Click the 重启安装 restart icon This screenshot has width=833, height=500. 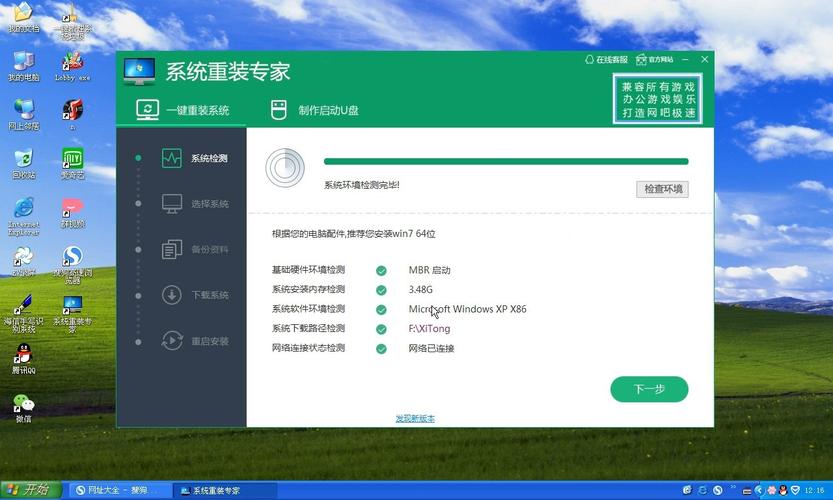[172, 341]
